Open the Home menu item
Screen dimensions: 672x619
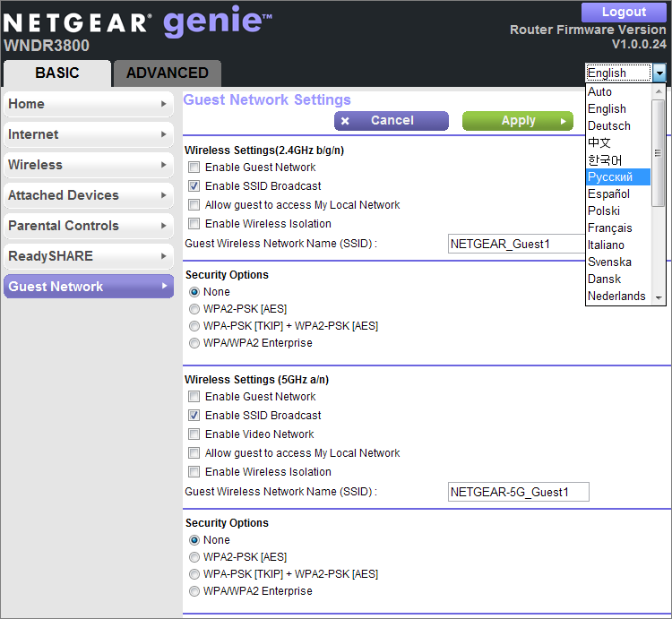point(89,104)
